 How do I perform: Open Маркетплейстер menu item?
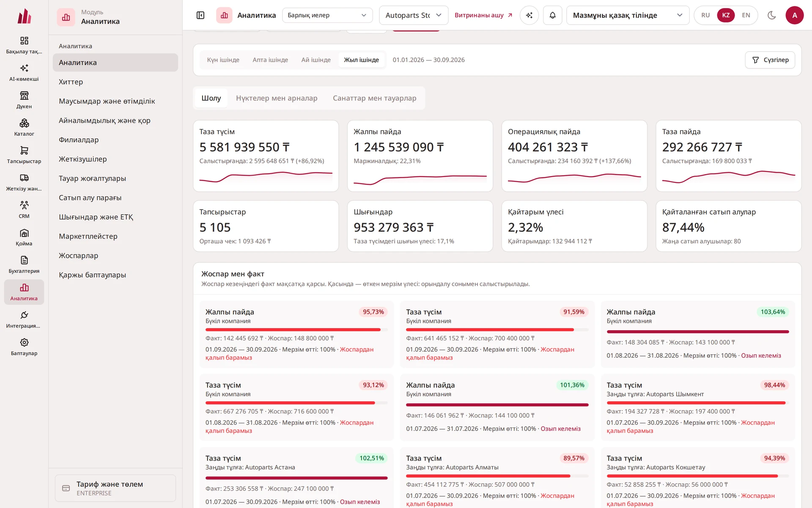tap(115, 236)
